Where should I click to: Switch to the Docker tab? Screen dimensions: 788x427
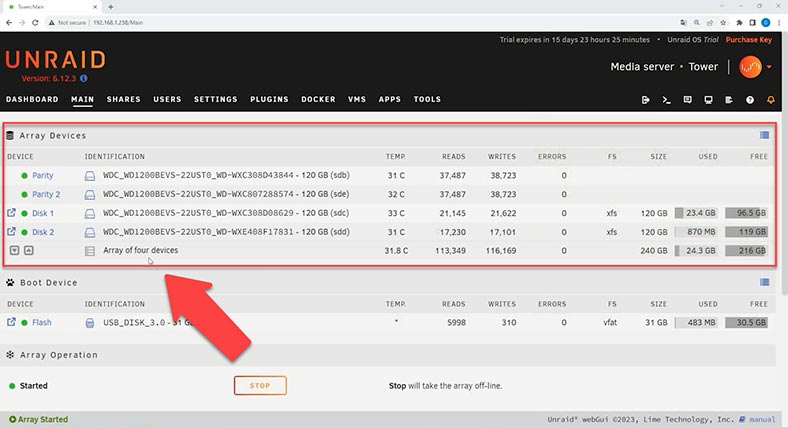318,99
